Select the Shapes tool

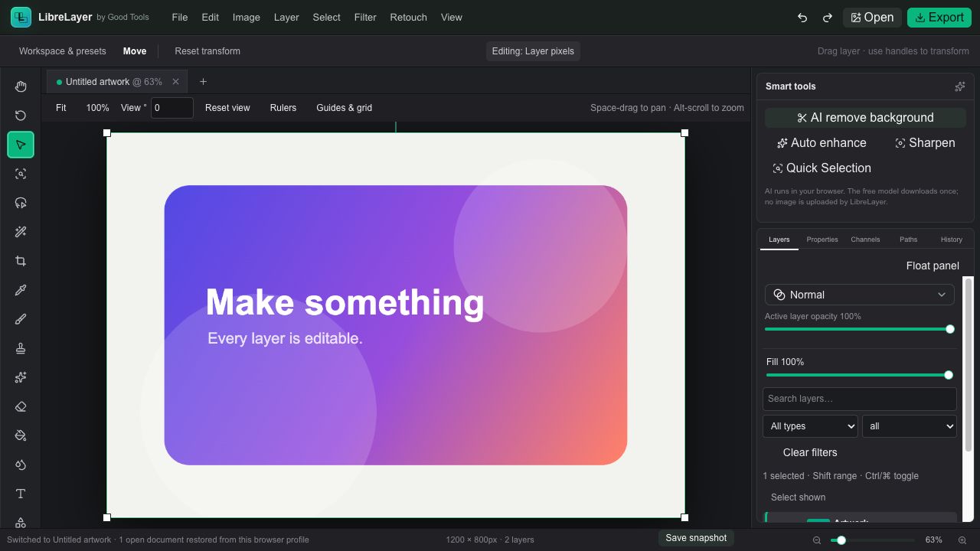[x=21, y=522]
